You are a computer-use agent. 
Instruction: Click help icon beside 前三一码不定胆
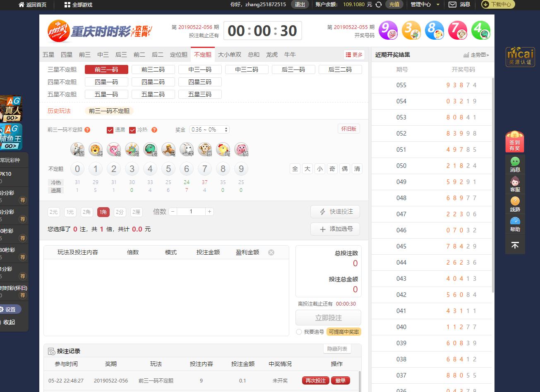[x=87, y=130]
